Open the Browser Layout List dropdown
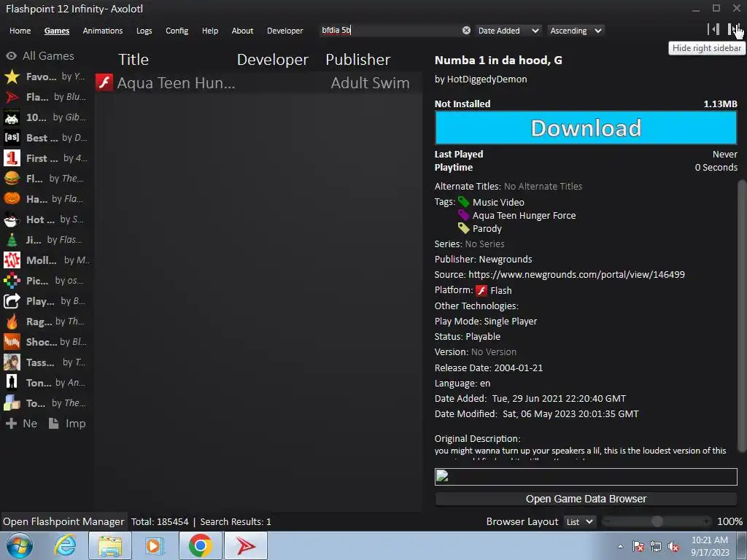The height and width of the screenshot is (560, 747). pyautogui.click(x=580, y=522)
